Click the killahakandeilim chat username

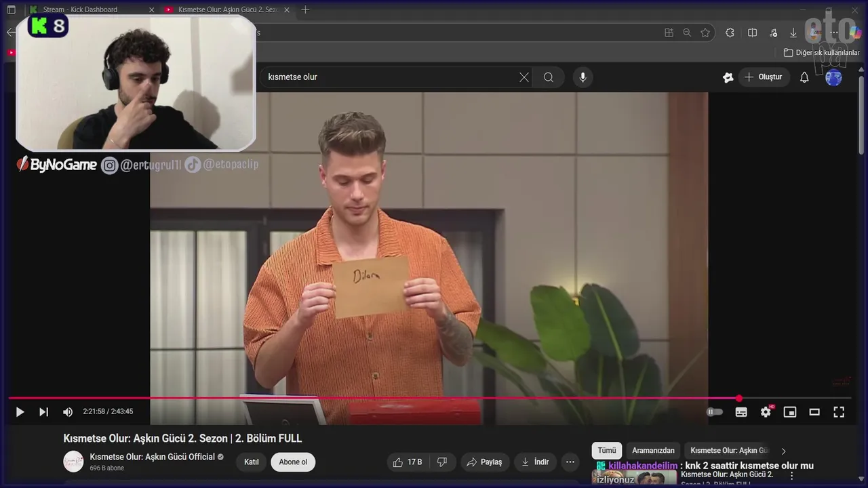642,466
